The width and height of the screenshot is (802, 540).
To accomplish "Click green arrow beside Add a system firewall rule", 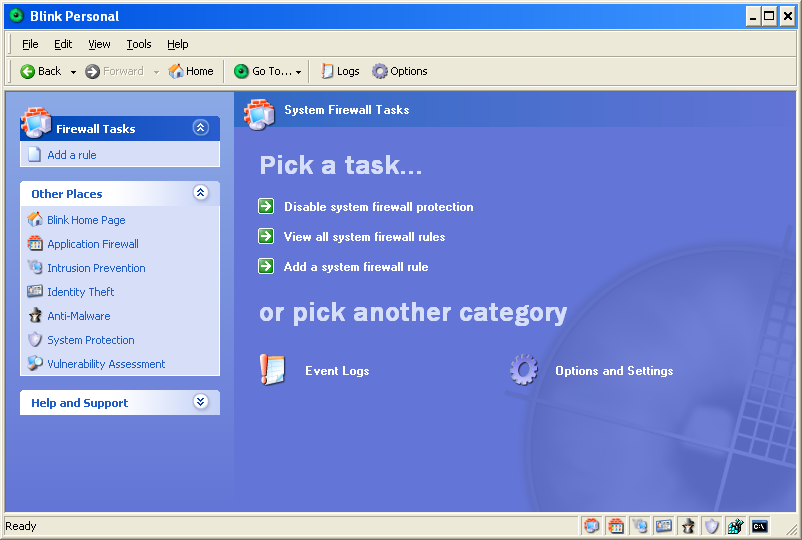I will (266, 266).
